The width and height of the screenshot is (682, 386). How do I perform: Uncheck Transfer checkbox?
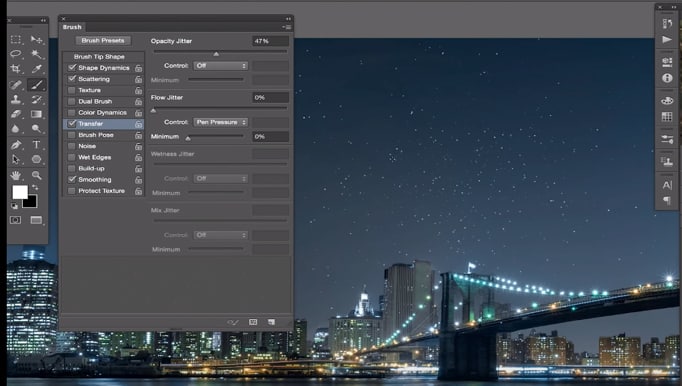click(72, 124)
